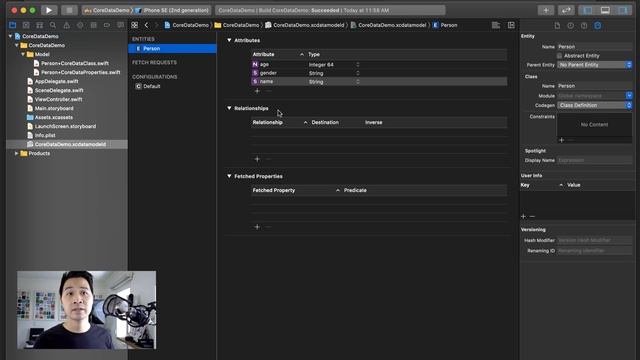640x360 pixels.
Task: Select CoreDataDemo.xcdatamodel in jump bar
Action: click(388, 25)
